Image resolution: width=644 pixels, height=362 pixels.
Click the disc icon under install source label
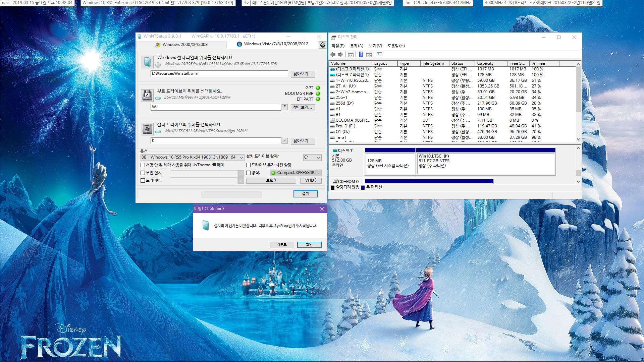pos(158,65)
